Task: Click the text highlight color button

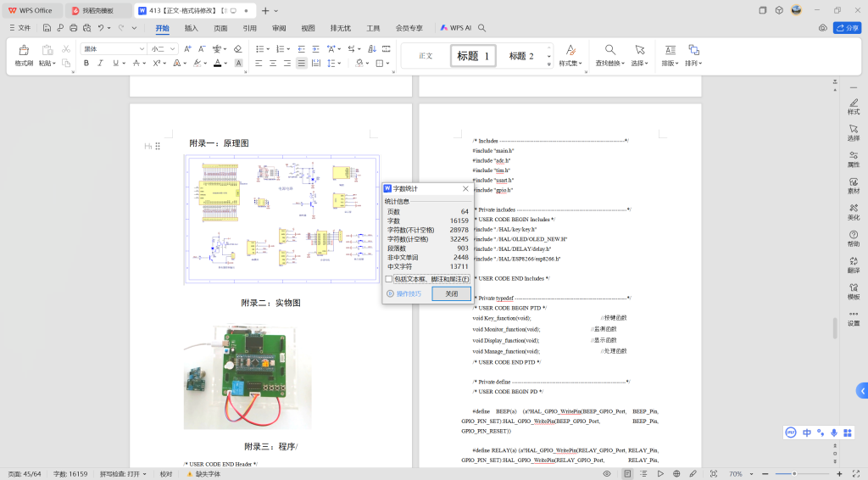Action: point(197,63)
